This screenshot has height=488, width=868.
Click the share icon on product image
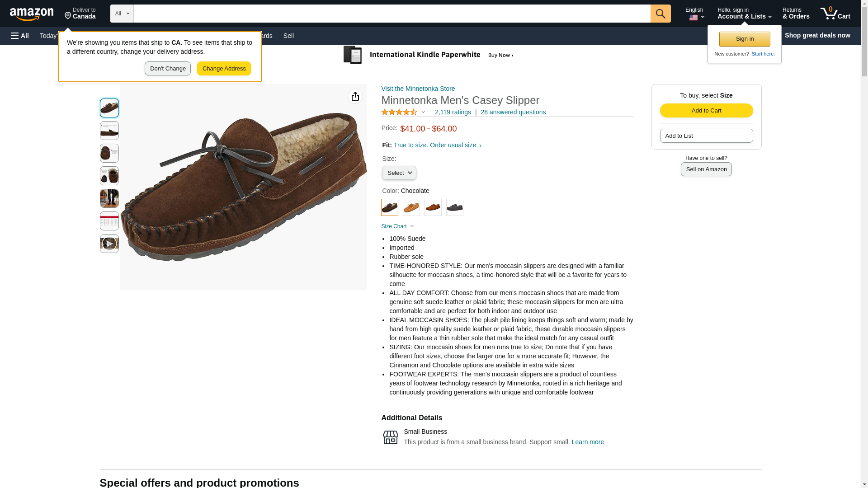(355, 96)
